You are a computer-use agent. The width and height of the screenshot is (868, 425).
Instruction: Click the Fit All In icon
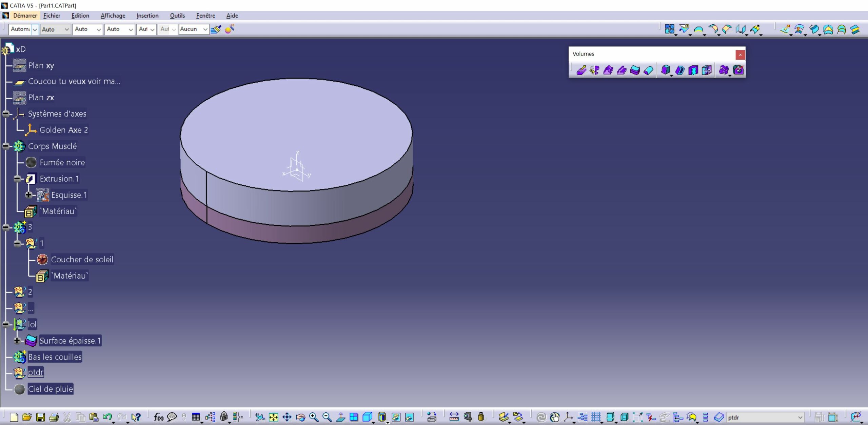273,417
